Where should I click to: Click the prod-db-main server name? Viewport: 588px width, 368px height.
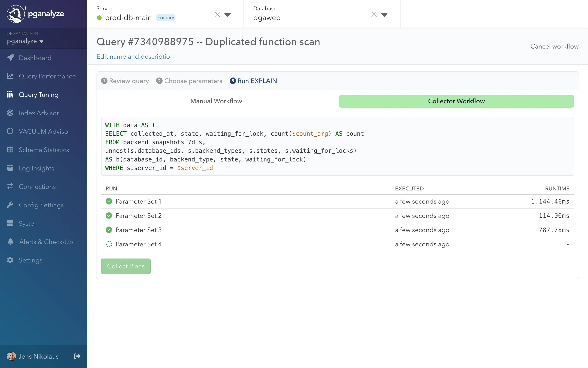(128, 18)
